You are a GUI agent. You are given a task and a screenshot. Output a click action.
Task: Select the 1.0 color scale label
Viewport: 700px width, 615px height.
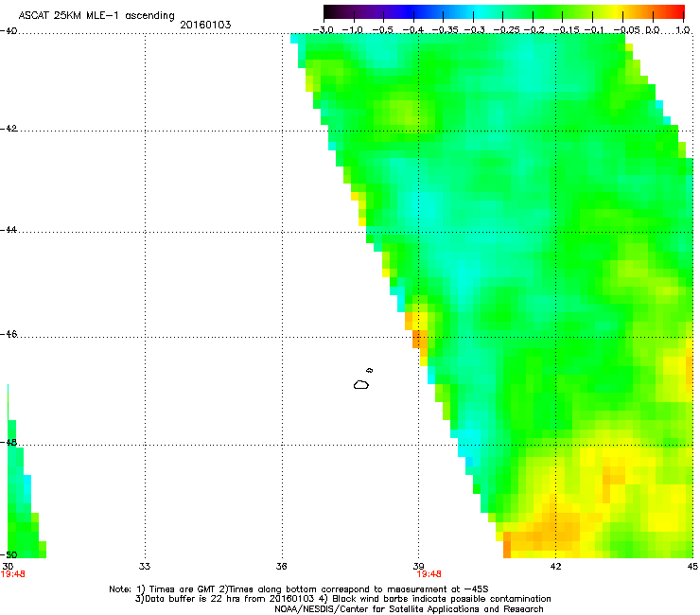click(683, 29)
